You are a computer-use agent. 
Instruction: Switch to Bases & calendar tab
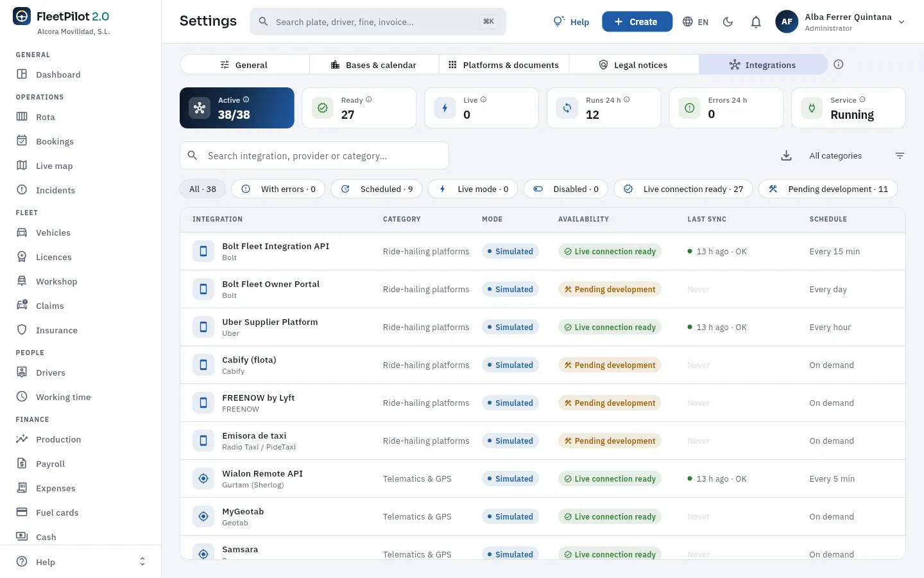point(374,65)
